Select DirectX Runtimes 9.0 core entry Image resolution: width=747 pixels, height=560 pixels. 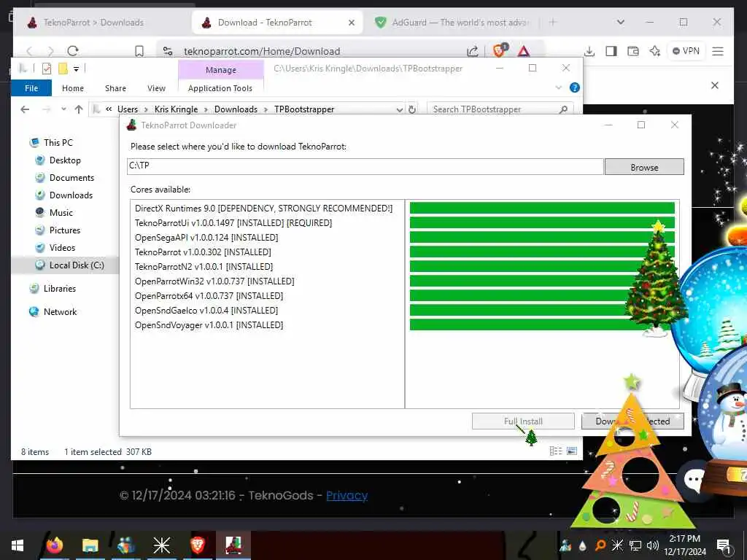263,208
